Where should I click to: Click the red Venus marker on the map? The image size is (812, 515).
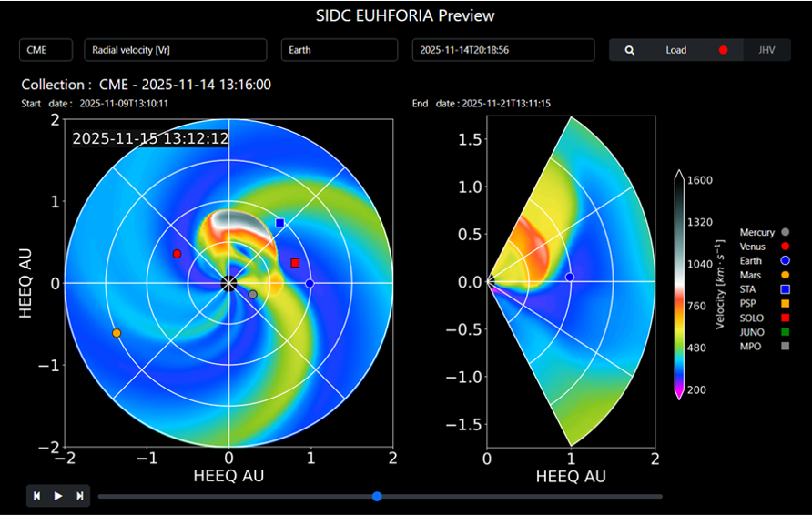177,254
